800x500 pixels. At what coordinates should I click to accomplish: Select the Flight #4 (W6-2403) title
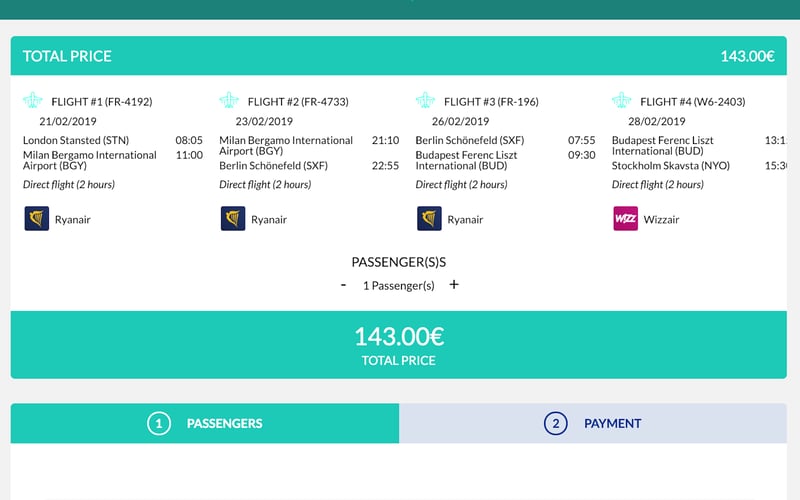click(692, 102)
